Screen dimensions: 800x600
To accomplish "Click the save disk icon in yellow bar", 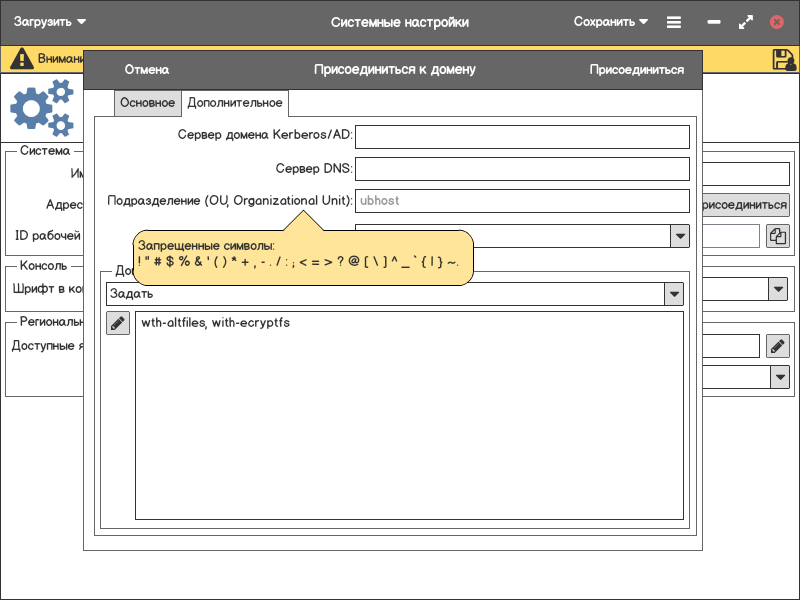I will (784, 59).
